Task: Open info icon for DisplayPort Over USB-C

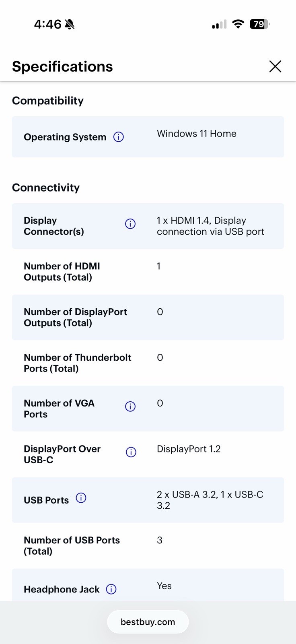Action: [131, 452]
